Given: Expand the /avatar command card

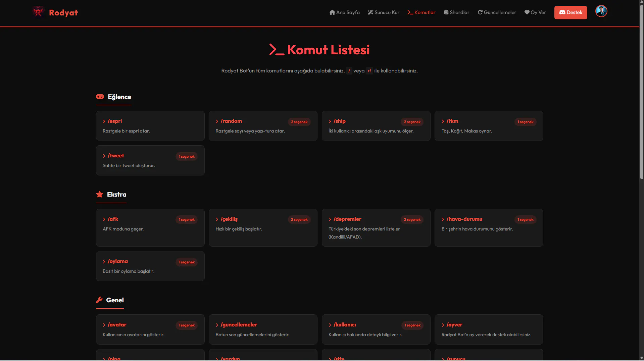Looking at the screenshot, I should point(150,329).
